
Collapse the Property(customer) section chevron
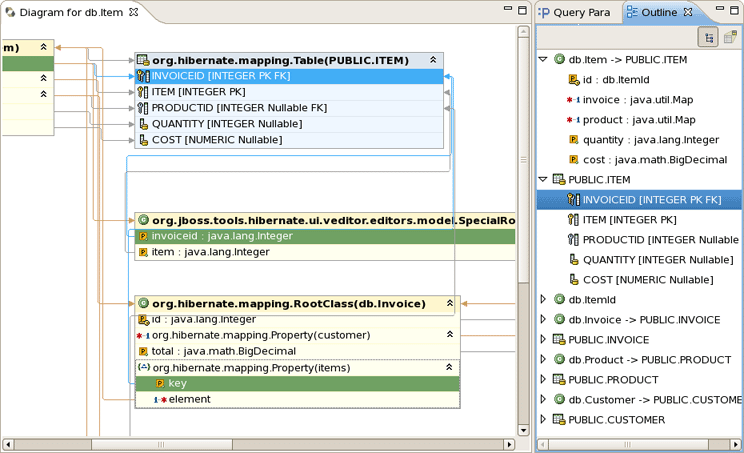pyautogui.click(x=449, y=335)
